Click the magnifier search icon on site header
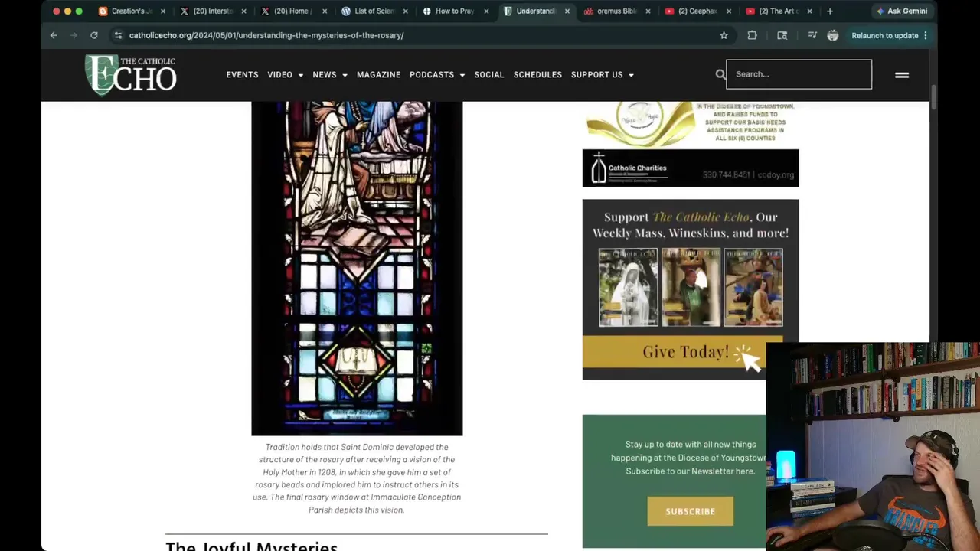 (720, 74)
